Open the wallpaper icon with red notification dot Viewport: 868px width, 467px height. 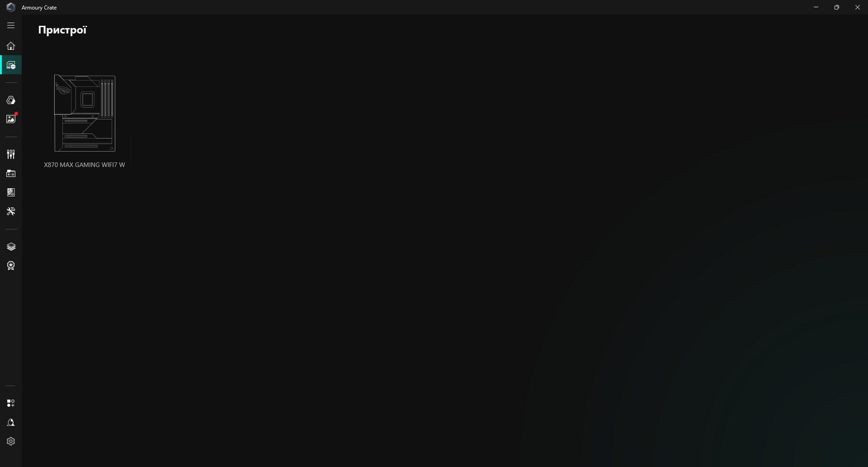coord(11,119)
